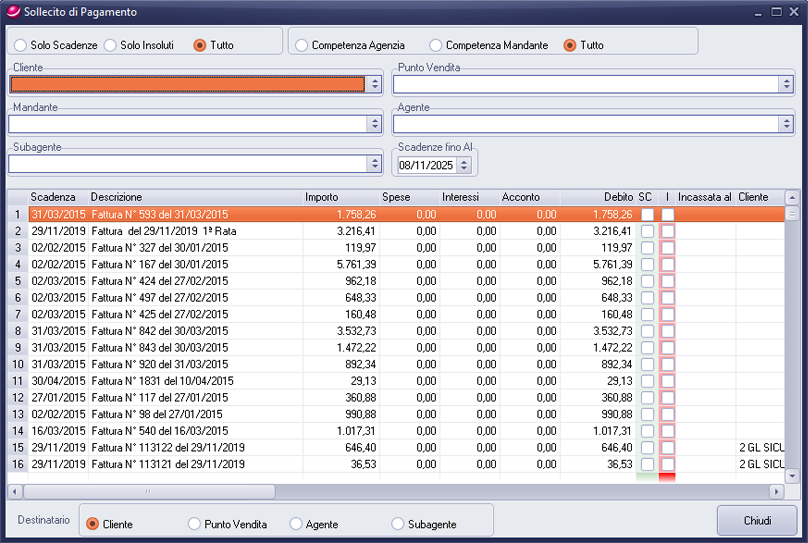
Task: Click the horizontal scrollbar right arrow
Action: coord(776,492)
